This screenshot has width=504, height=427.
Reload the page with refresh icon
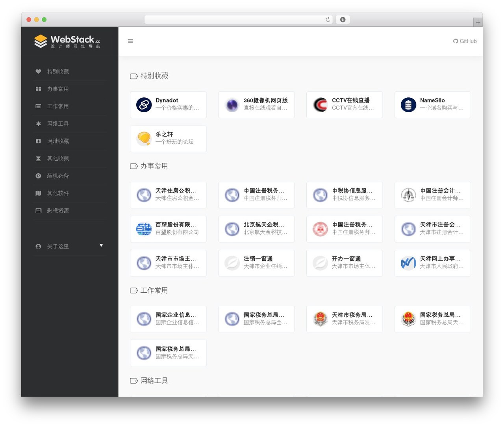pos(328,20)
